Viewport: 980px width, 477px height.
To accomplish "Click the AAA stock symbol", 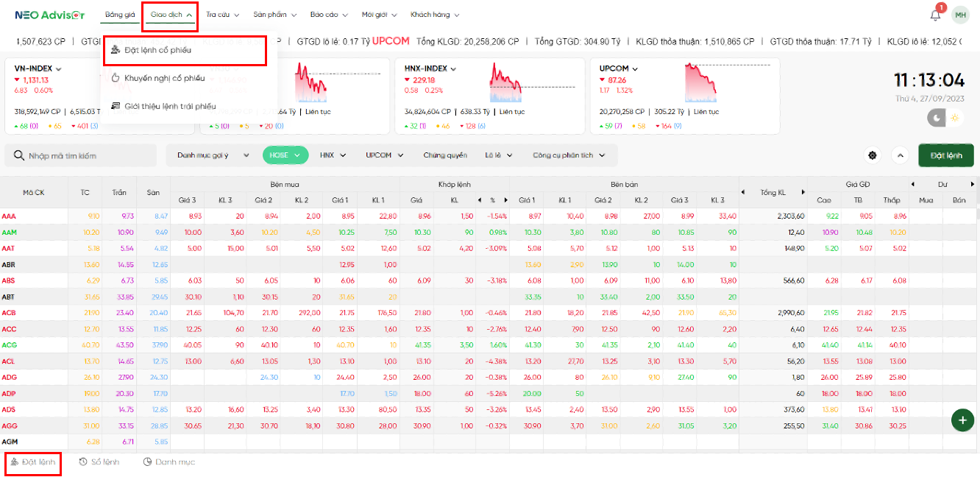I will (x=9, y=216).
